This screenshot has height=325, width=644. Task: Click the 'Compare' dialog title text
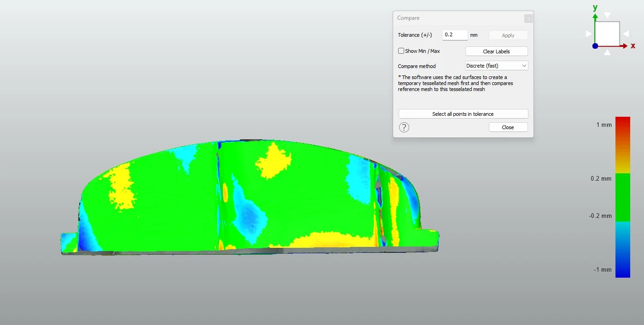click(408, 18)
